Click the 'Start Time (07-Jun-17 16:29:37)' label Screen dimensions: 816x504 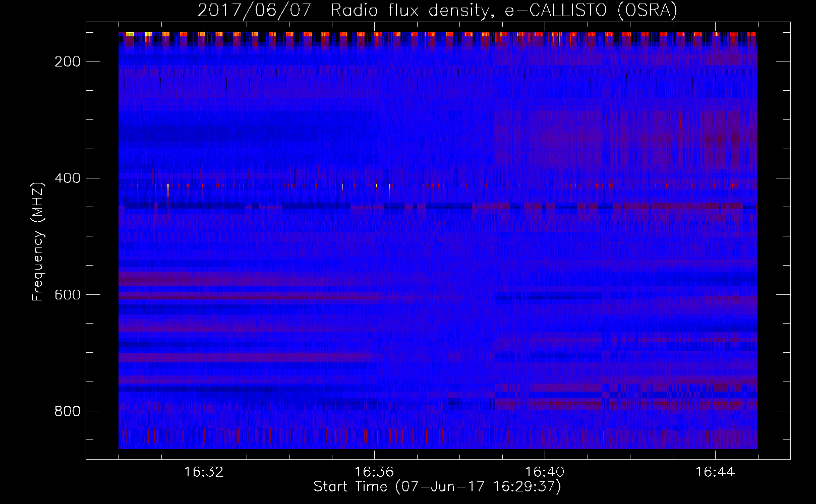pyautogui.click(x=437, y=487)
